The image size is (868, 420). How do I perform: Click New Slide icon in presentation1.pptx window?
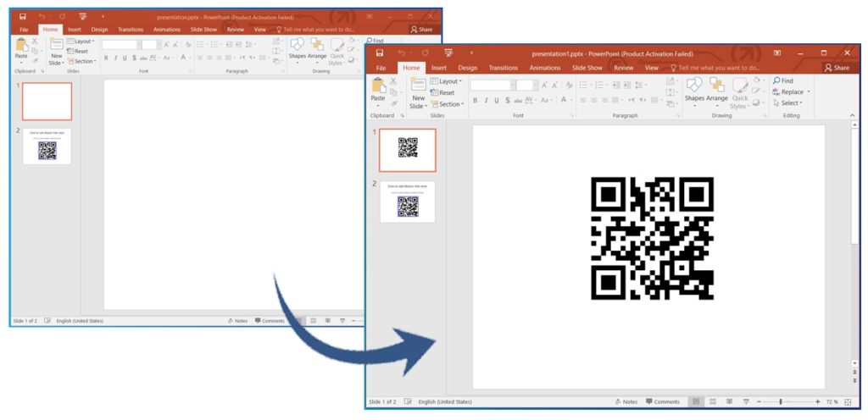[418, 91]
